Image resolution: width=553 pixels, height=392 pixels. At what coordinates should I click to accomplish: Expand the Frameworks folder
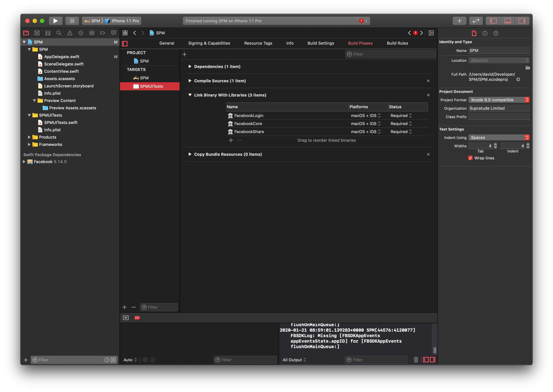pos(29,144)
